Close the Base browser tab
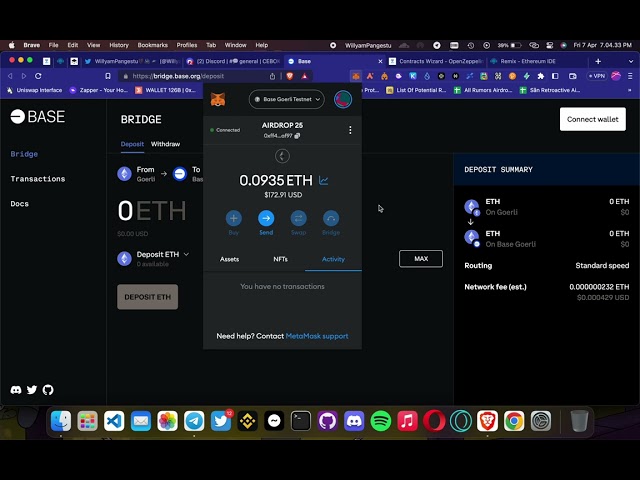Image resolution: width=640 pixels, height=480 pixels. [x=380, y=61]
